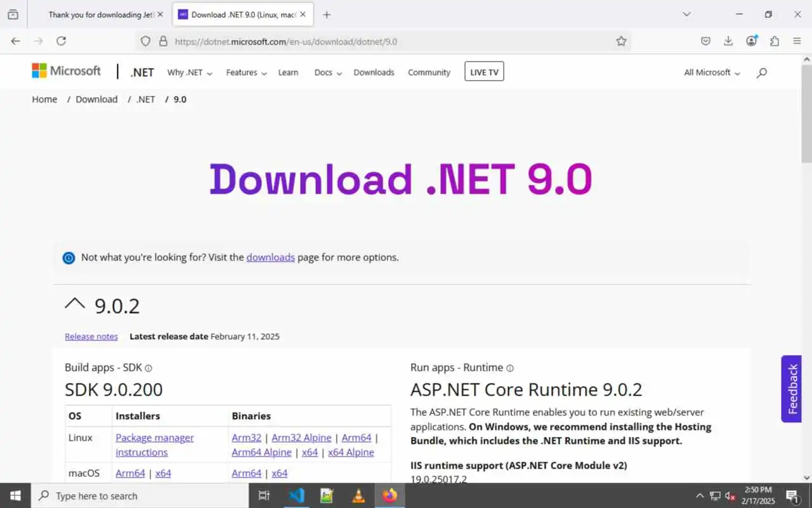Open Windows Task View
Image resolution: width=812 pixels, height=508 pixels.
pyautogui.click(x=265, y=495)
